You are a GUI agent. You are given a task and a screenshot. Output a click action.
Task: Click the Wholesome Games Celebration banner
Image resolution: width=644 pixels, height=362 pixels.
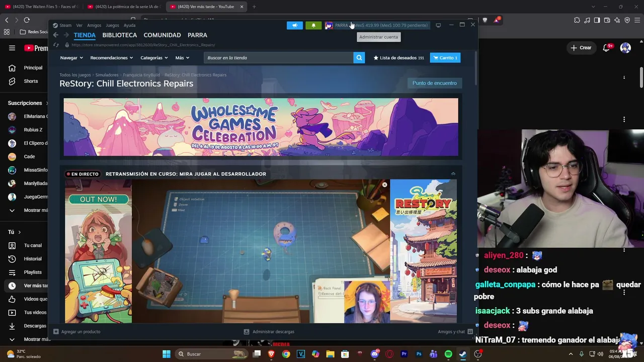pos(261,127)
